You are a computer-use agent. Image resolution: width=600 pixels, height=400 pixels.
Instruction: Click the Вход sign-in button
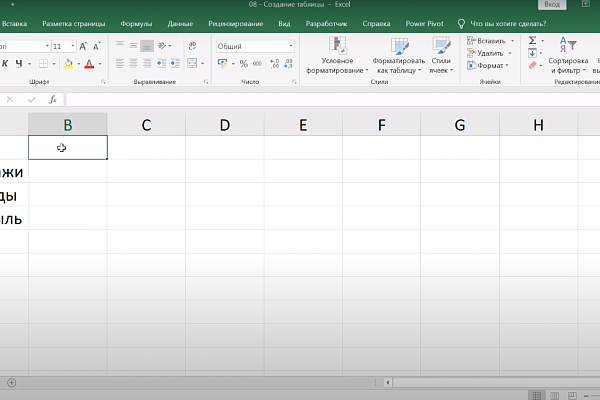pyautogui.click(x=552, y=5)
